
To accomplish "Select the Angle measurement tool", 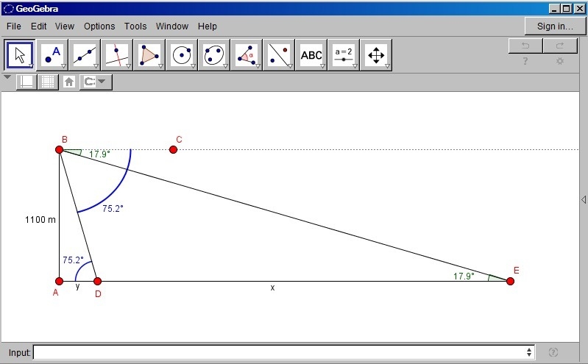I will click(x=247, y=55).
